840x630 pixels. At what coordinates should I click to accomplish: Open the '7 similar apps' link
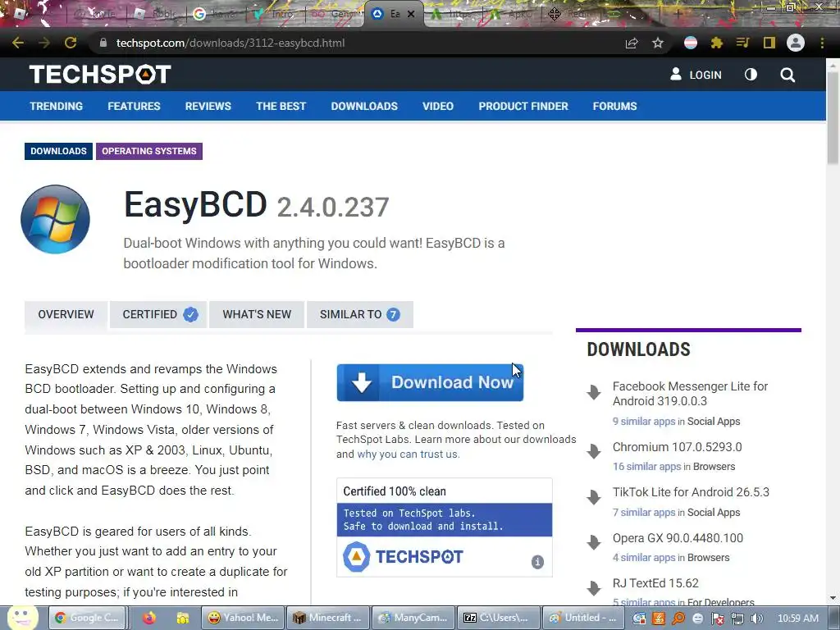pyautogui.click(x=644, y=513)
